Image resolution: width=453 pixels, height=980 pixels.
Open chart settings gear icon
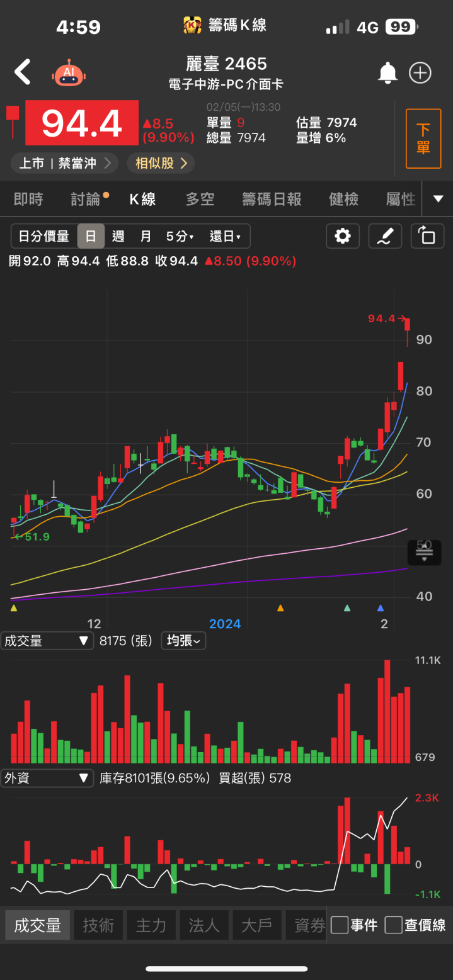click(x=343, y=236)
